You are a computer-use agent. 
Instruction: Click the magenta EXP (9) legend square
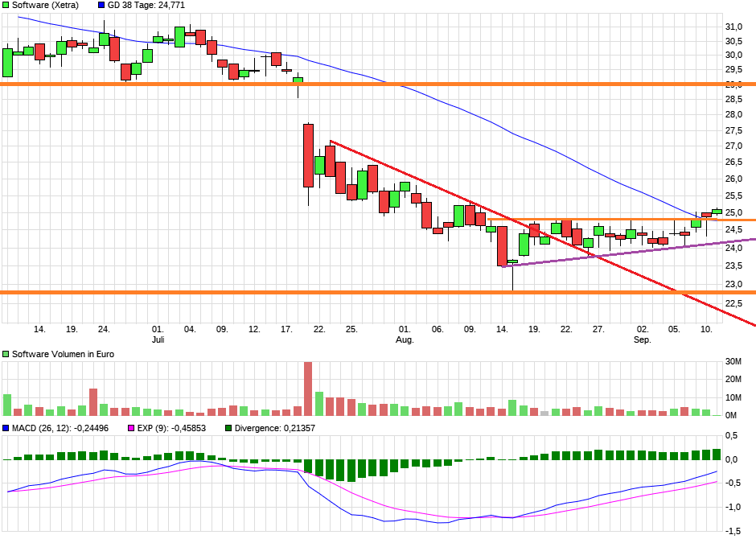[132, 428]
